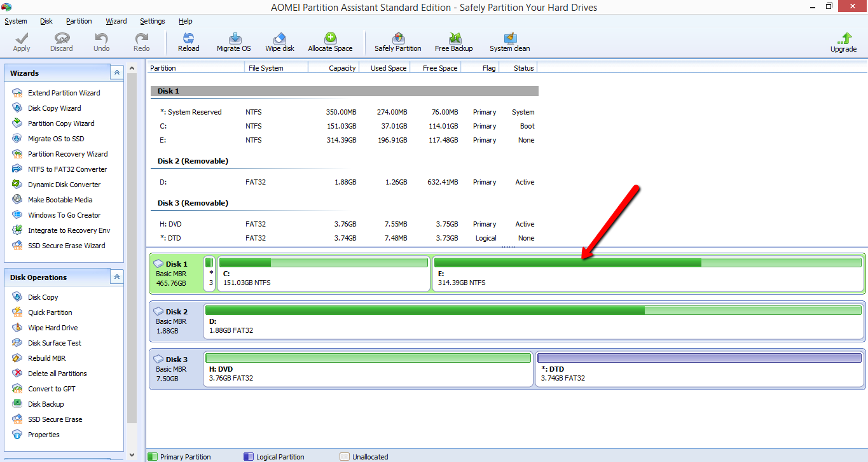Select Disk 1 Basic MBR header
This screenshot has width=868, height=462.
click(175, 274)
